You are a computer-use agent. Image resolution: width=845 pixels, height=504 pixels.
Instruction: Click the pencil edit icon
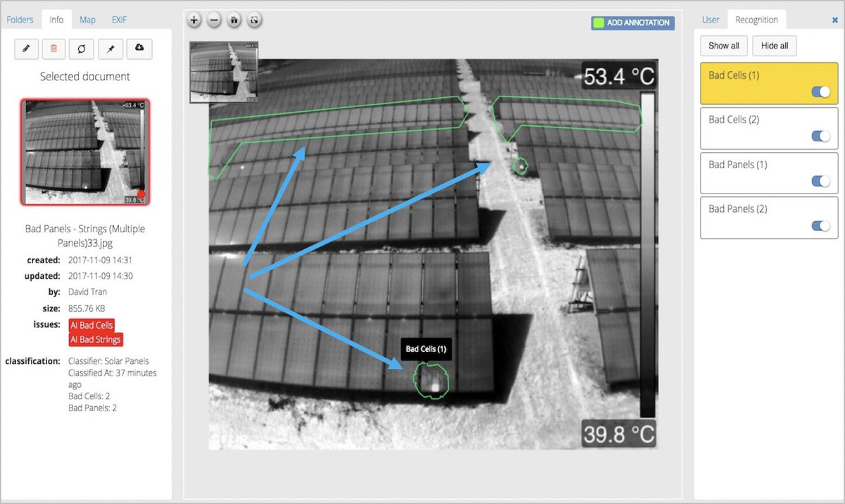26,49
